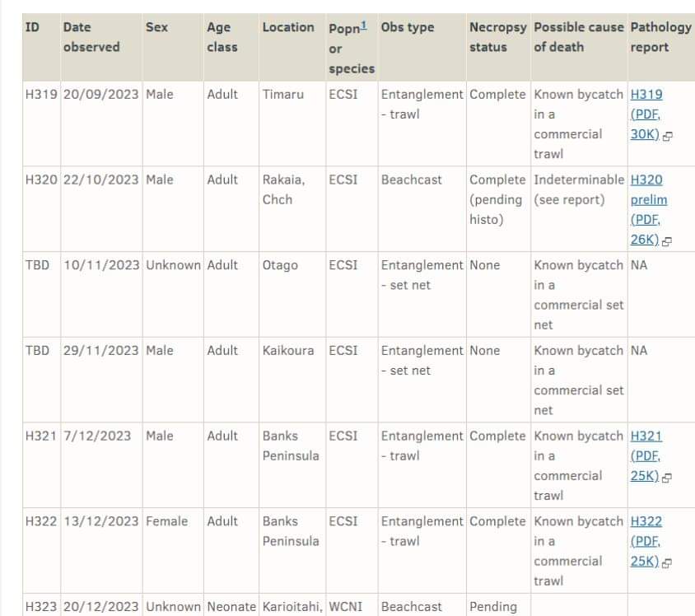Click external-link icon after H319 report

[667, 136]
